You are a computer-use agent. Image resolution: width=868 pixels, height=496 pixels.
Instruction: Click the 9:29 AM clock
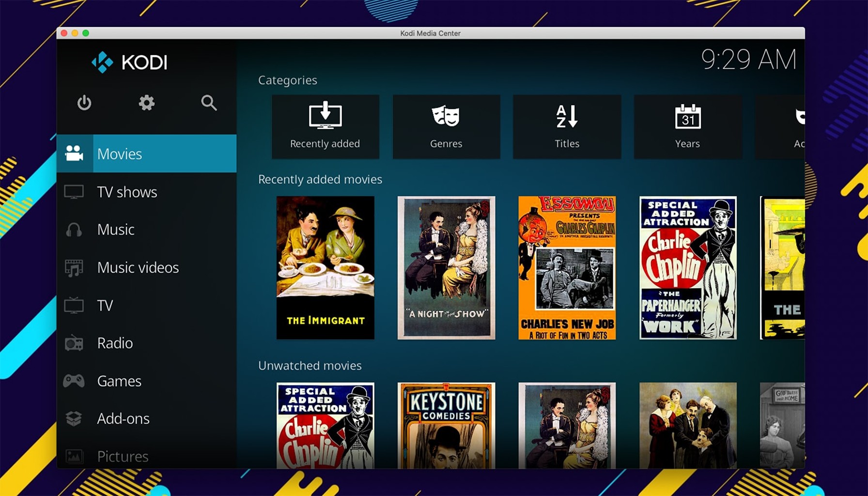coord(748,60)
